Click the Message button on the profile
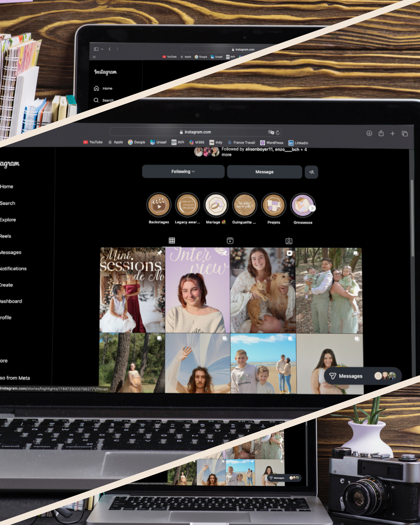Screen dimensions: 420x525 (264, 172)
